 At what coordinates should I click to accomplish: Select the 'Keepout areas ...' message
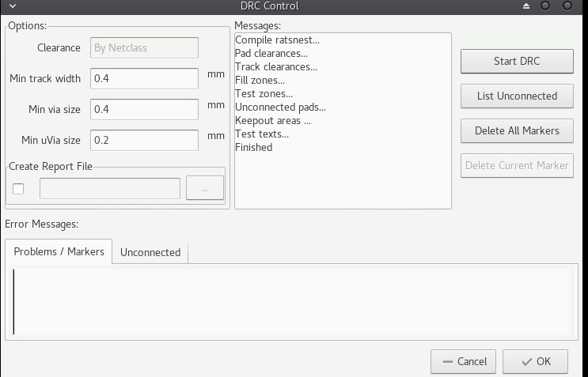[x=273, y=121]
